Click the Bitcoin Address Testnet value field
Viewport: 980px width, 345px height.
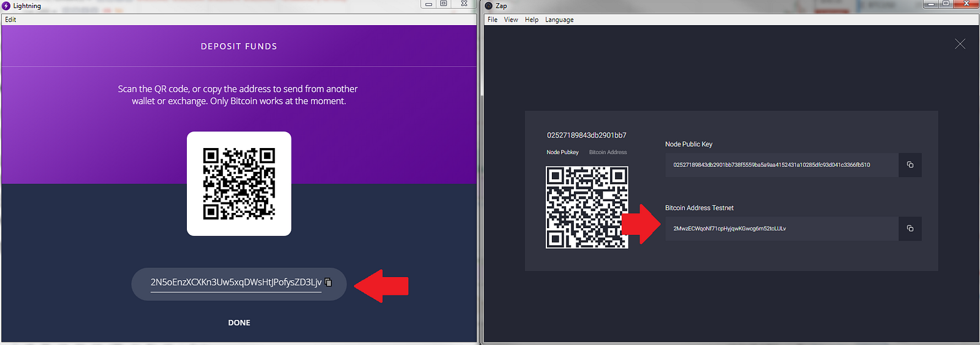(782, 229)
